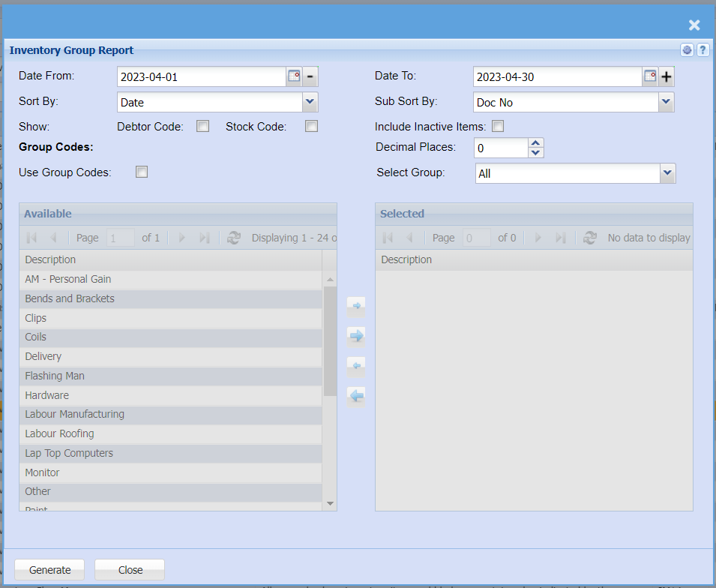Image resolution: width=716 pixels, height=588 pixels.
Task: Click the plus button beside Date To
Action: coord(667,76)
